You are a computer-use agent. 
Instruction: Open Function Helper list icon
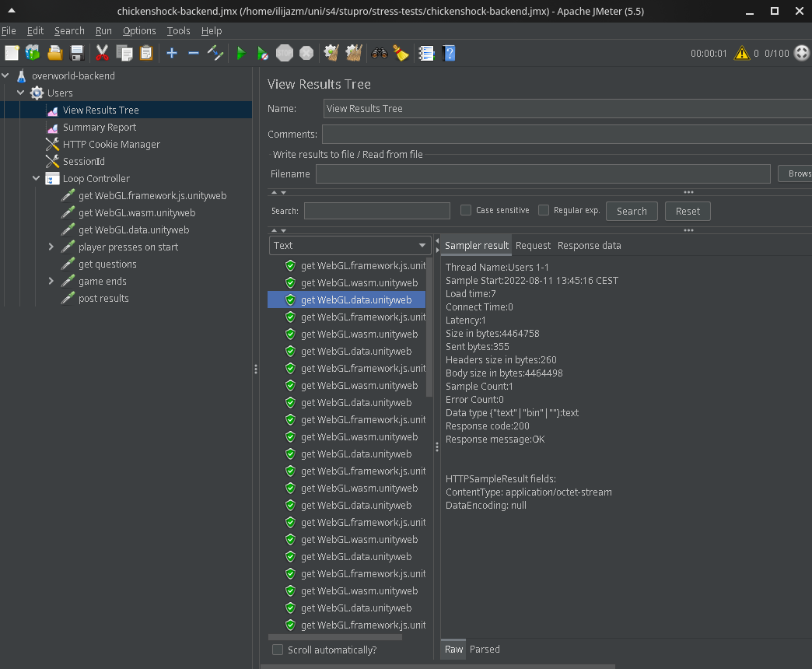pyautogui.click(x=426, y=53)
